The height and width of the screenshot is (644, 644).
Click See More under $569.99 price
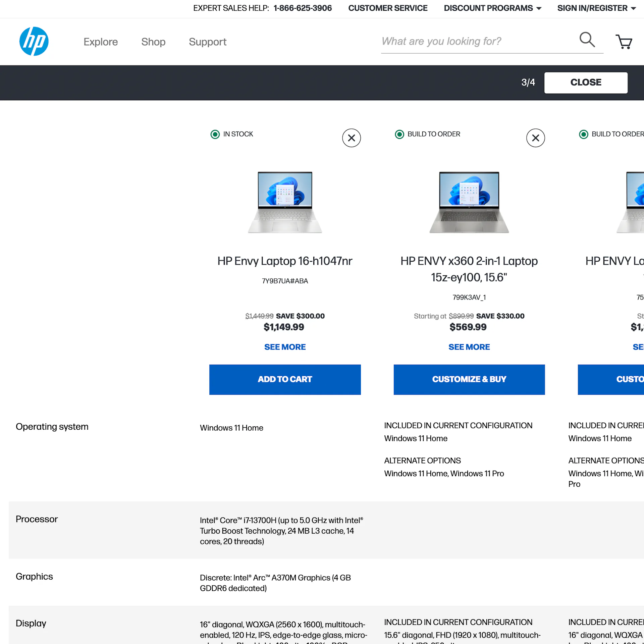click(x=469, y=347)
